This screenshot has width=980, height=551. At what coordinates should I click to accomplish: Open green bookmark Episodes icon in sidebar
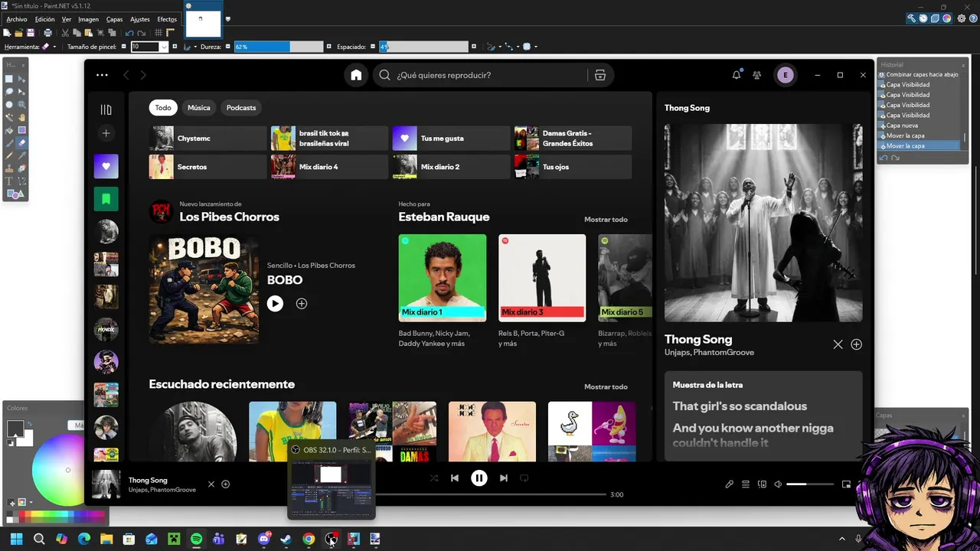(106, 199)
